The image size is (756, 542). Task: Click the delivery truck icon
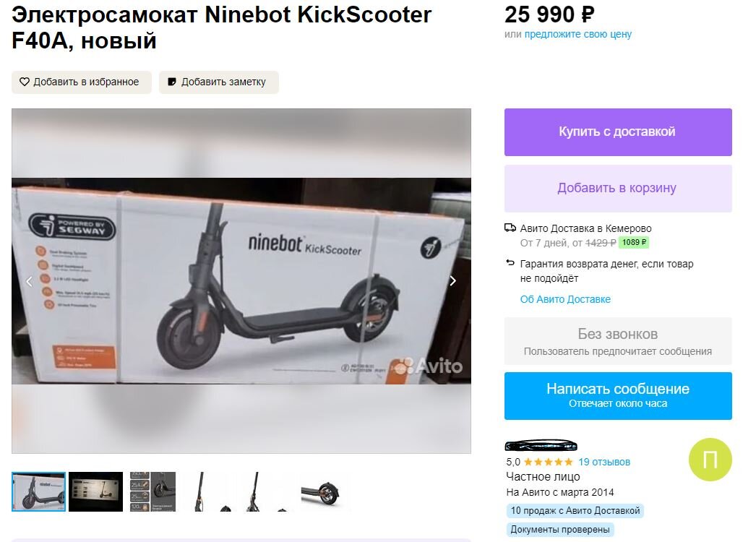click(510, 228)
